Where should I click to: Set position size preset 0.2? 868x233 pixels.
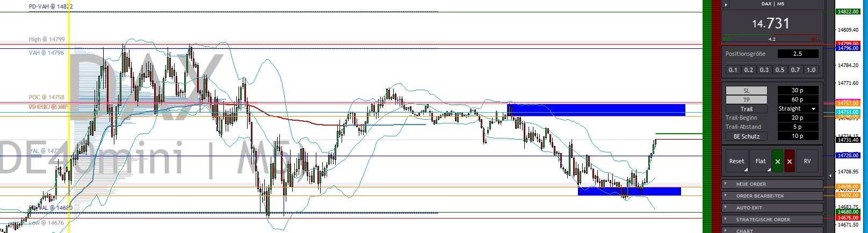748,70
